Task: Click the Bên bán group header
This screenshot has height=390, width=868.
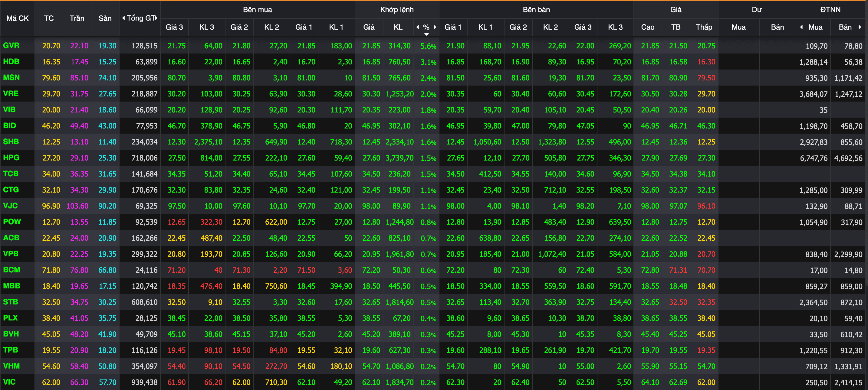Action: [536, 9]
